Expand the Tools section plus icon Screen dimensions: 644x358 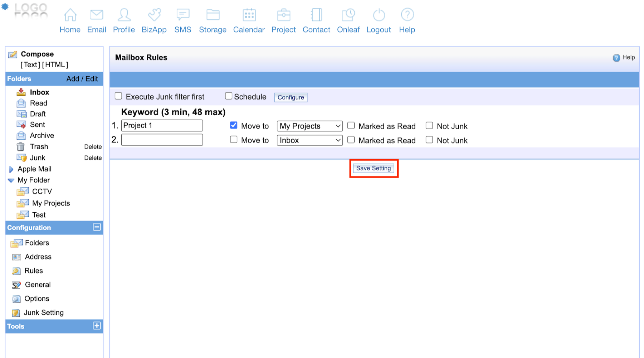[97, 326]
